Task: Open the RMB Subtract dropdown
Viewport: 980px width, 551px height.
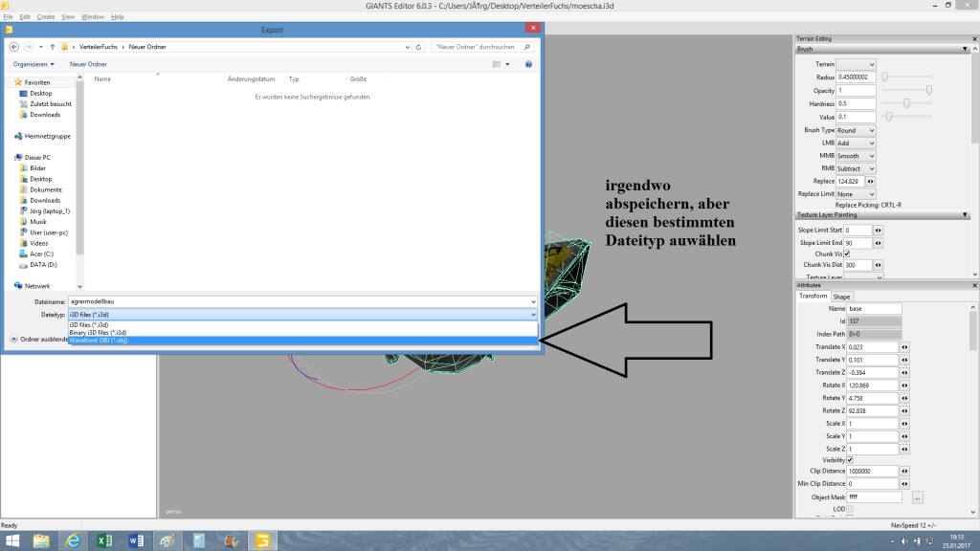Action: 856,168
